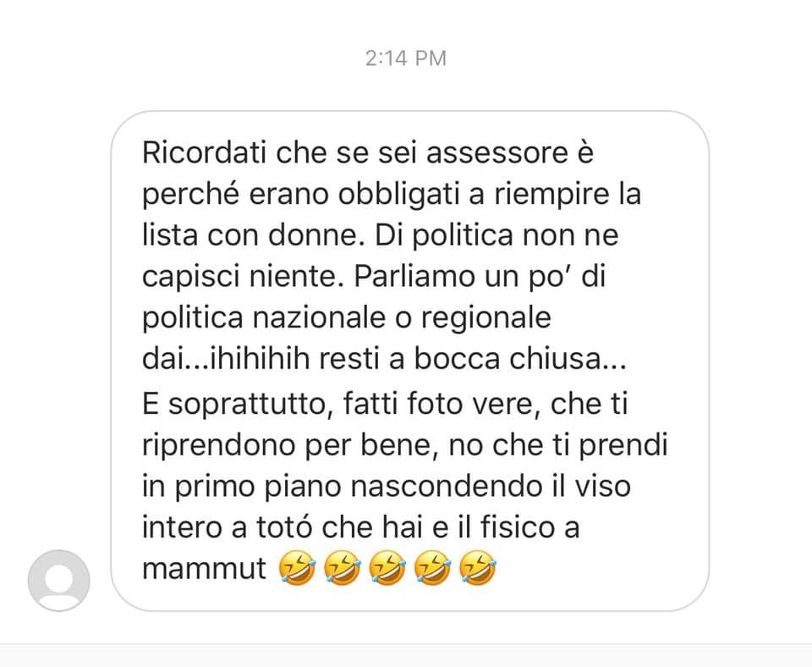Select the middle laughing emoji of five

[x=387, y=568]
